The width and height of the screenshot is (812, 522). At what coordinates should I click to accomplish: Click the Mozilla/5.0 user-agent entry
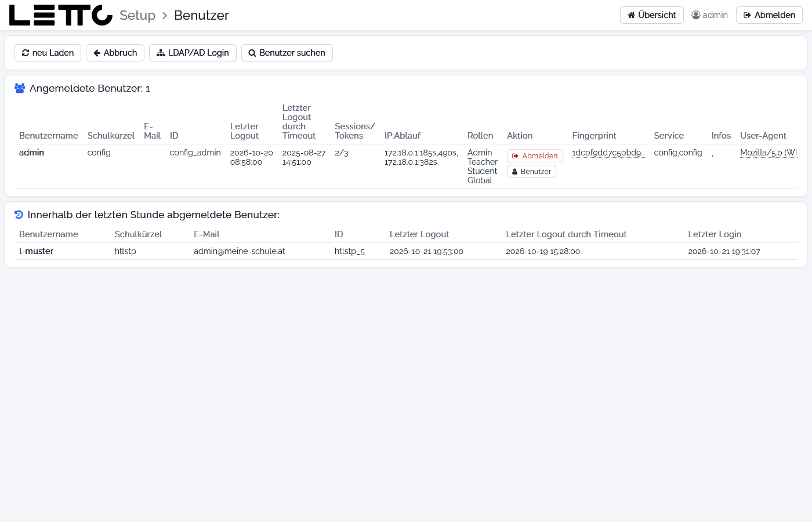click(768, 153)
